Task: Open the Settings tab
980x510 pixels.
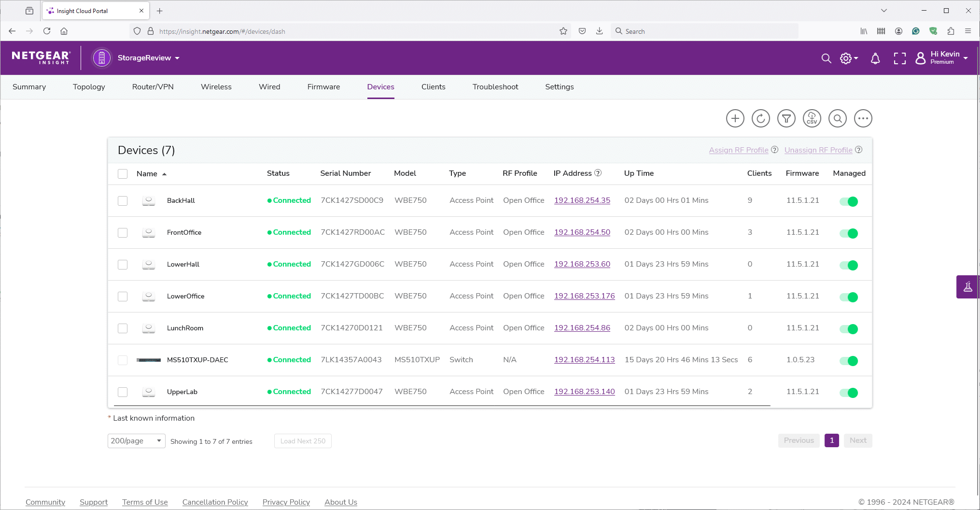Action: [559, 87]
